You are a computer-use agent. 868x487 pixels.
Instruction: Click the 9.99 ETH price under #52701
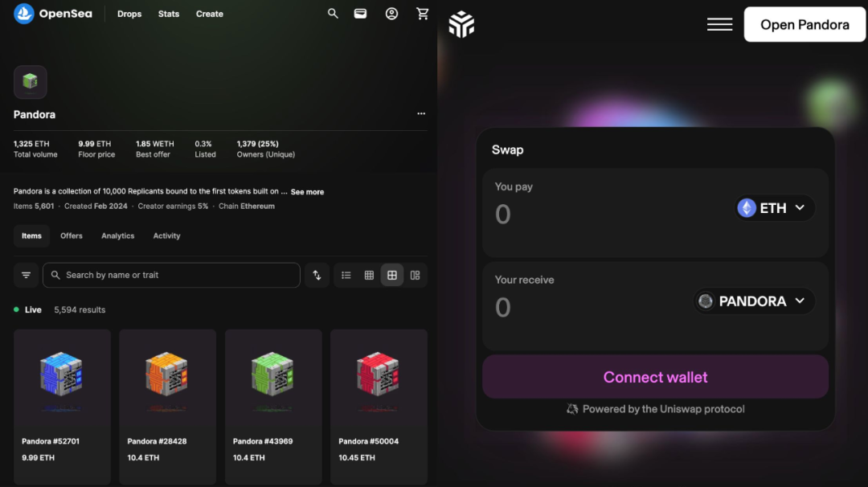[x=39, y=458]
